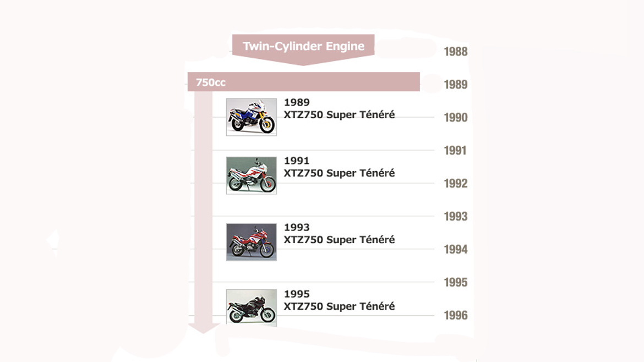Image resolution: width=644 pixels, height=362 pixels.
Task: Click the 1995 timeline year label
Action: pyautogui.click(x=456, y=282)
